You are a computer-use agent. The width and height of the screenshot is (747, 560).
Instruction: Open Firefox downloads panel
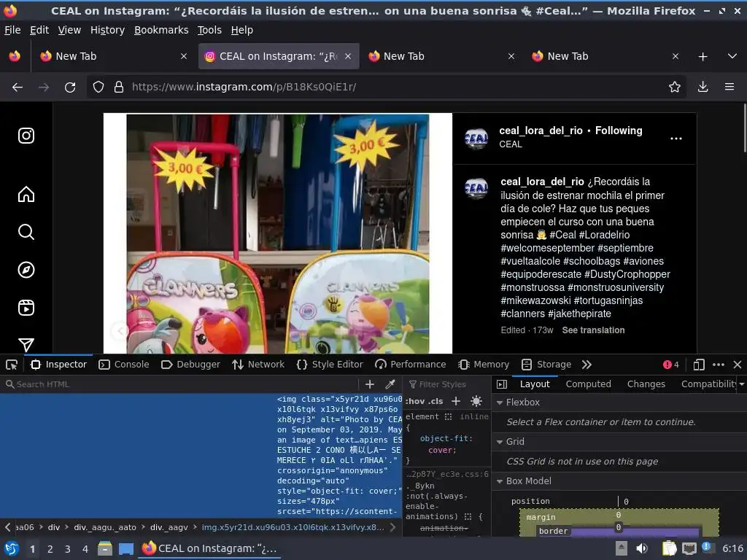(x=703, y=87)
